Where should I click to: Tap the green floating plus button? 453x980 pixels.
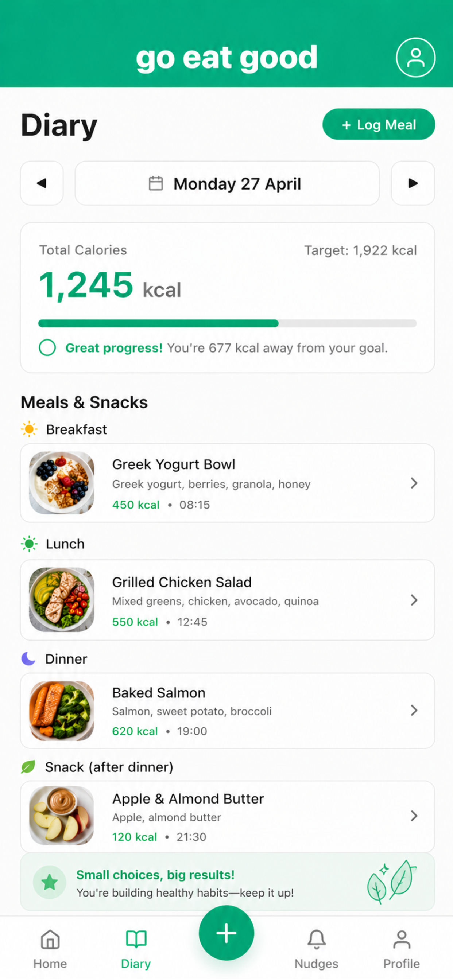click(226, 933)
